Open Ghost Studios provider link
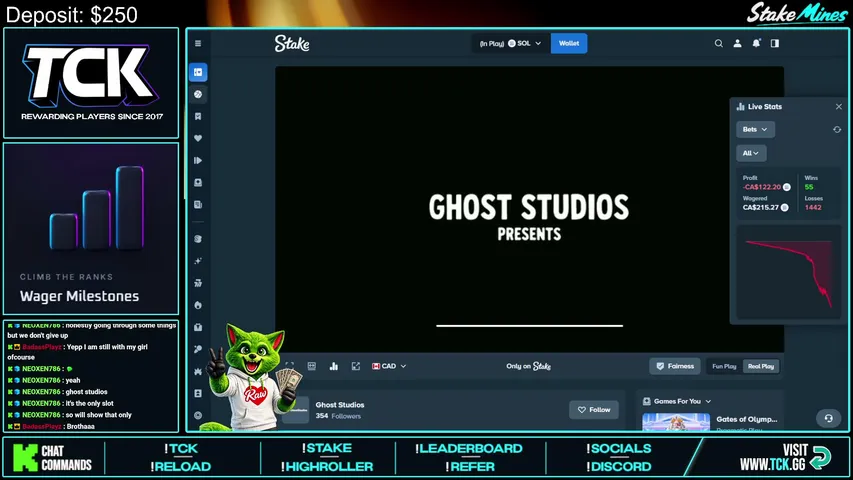853x480 pixels. tap(339, 405)
